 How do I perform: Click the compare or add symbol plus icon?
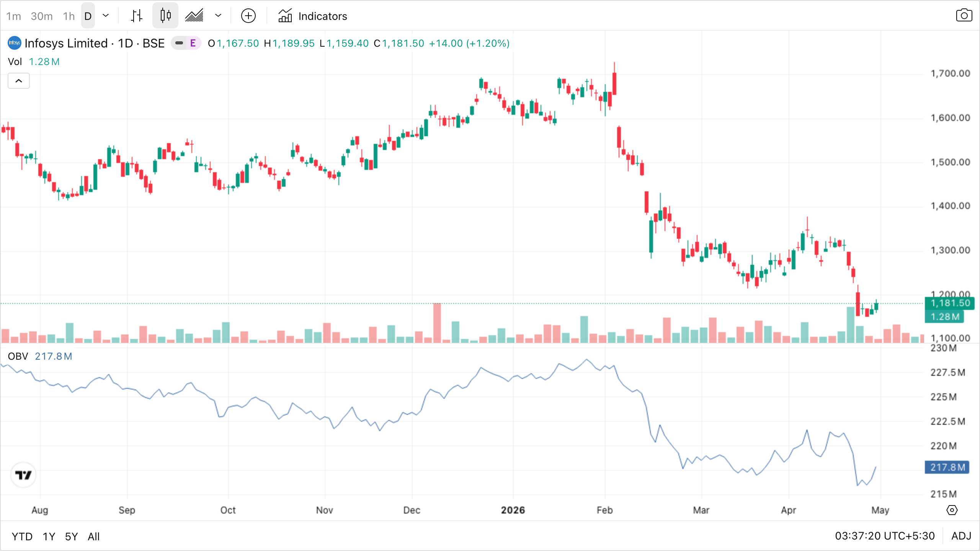[248, 16]
